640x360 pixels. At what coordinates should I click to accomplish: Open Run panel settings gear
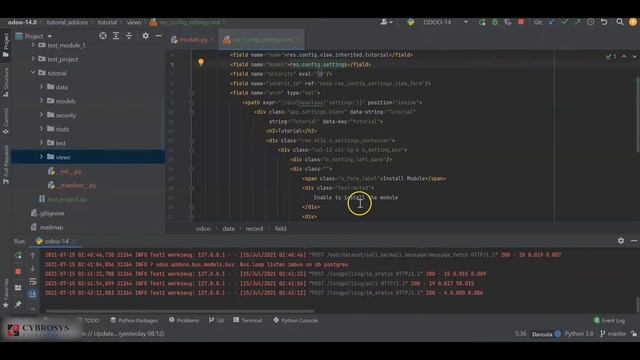(x=621, y=241)
